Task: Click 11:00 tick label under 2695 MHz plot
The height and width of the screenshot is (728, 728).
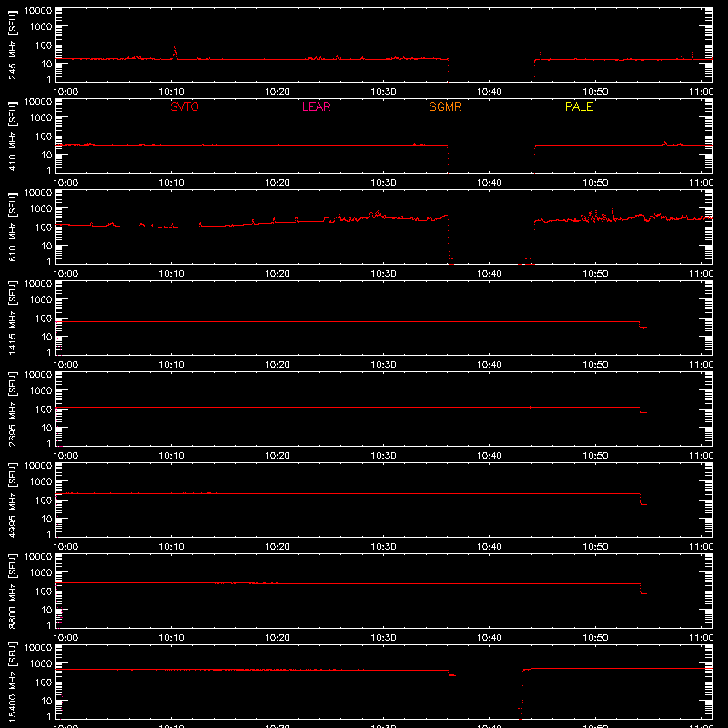Action: tap(701, 456)
